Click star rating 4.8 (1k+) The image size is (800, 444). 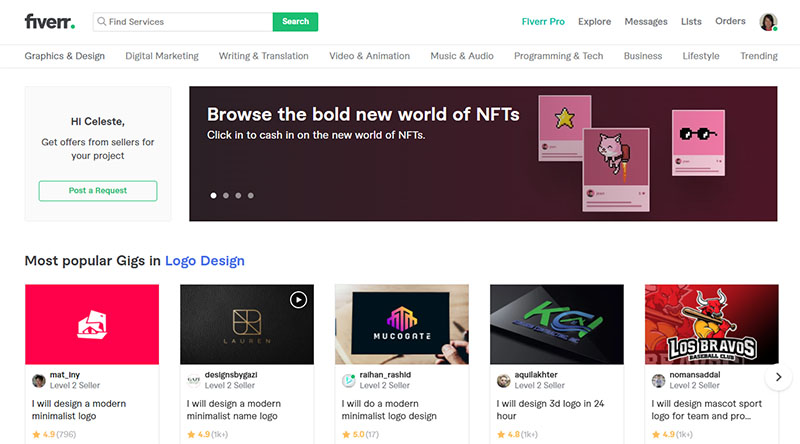point(517,434)
